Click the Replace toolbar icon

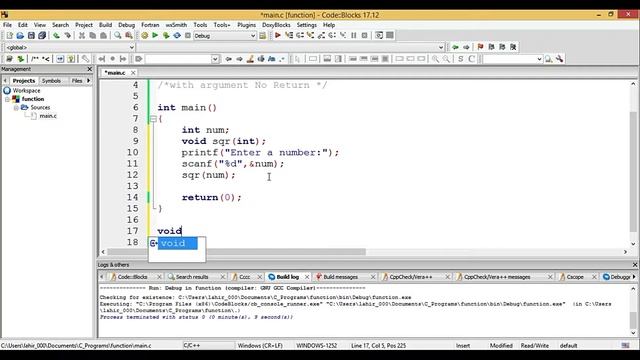129,36
